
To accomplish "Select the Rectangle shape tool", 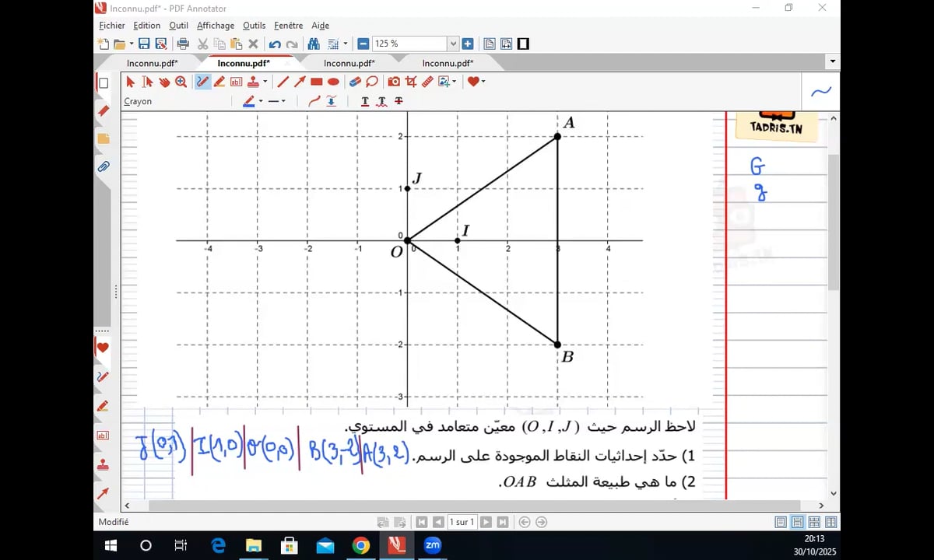I will [317, 82].
